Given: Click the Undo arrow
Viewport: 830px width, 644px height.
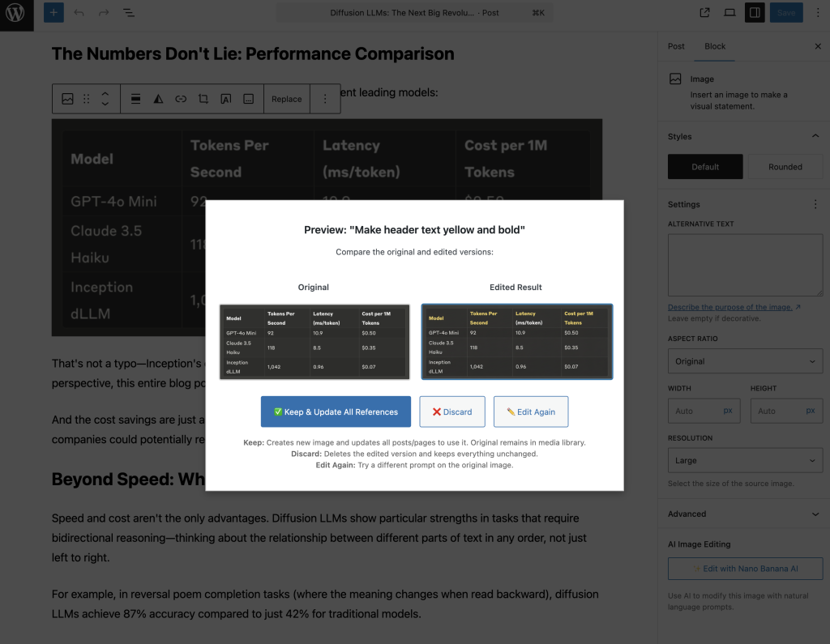Looking at the screenshot, I should click(x=79, y=13).
